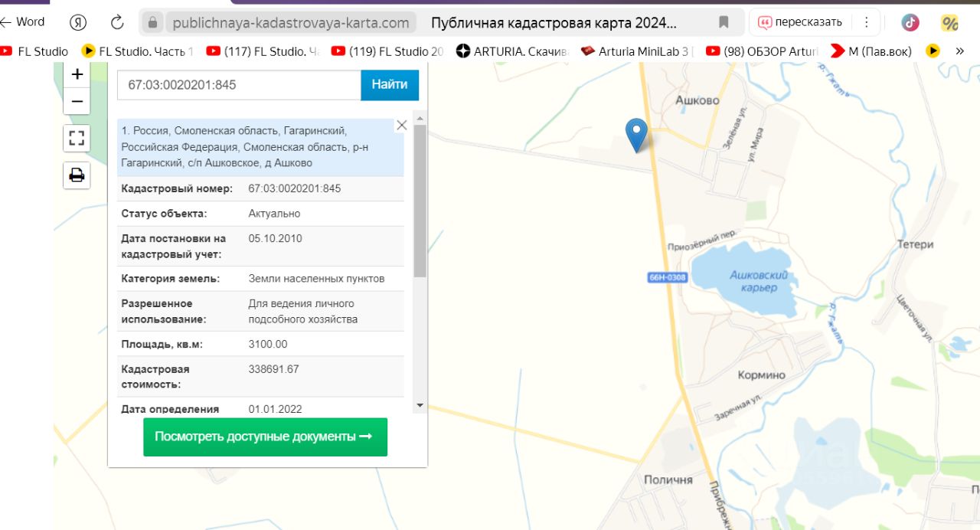
Task: Open the 'ARTURIA. Скачива' bookmark
Action: click(x=512, y=51)
